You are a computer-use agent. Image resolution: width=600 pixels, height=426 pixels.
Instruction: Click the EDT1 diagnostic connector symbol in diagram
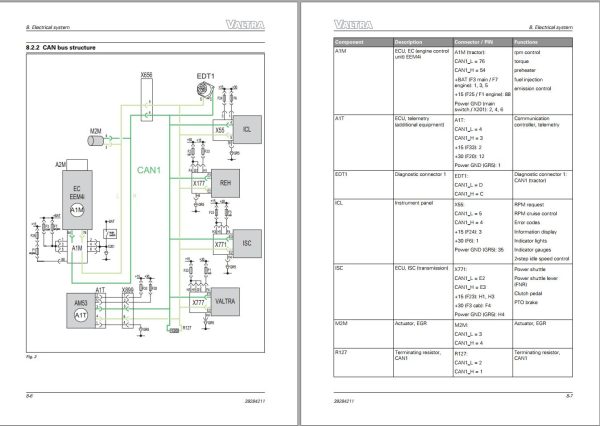coord(204,90)
